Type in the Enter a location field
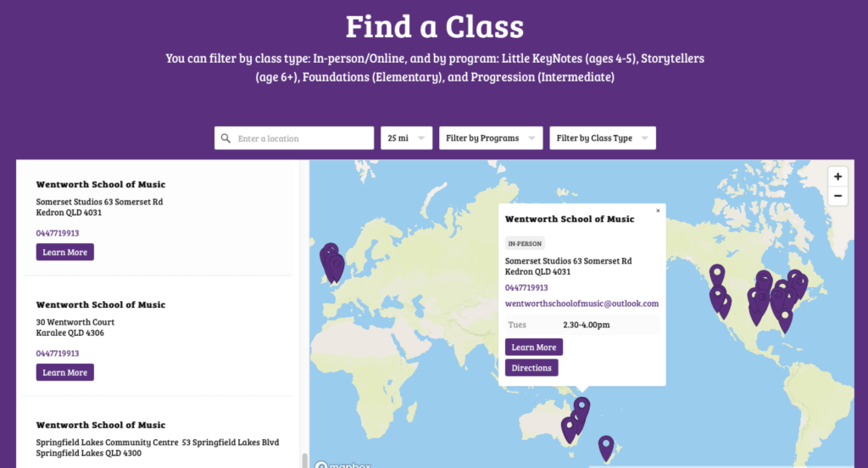This screenshot has width=868, height=468. 301,138
